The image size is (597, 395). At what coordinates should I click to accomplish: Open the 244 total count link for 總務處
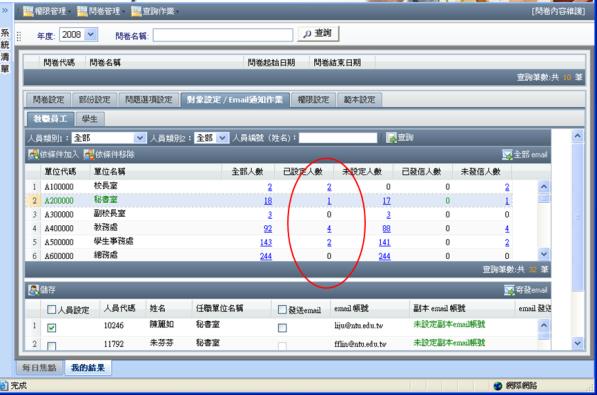pyautogui.click(x=266, y=256)
